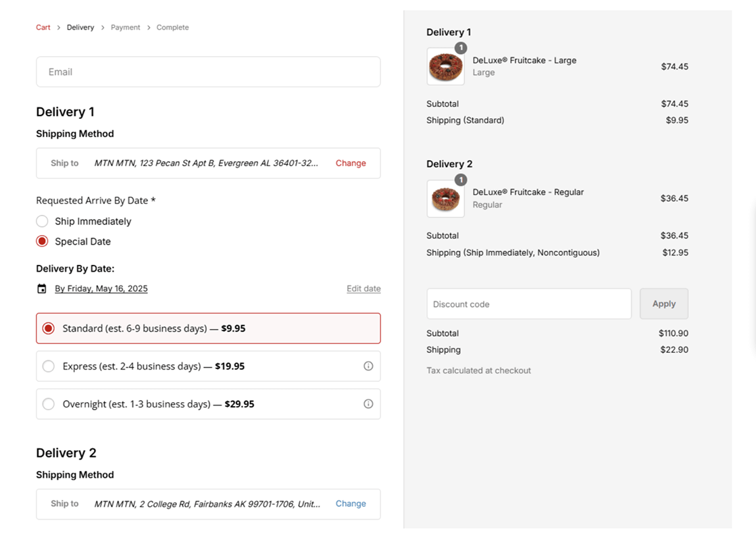Click Shipping (Standard) line in summary
The image size is (756, 546).
point(465,120)
